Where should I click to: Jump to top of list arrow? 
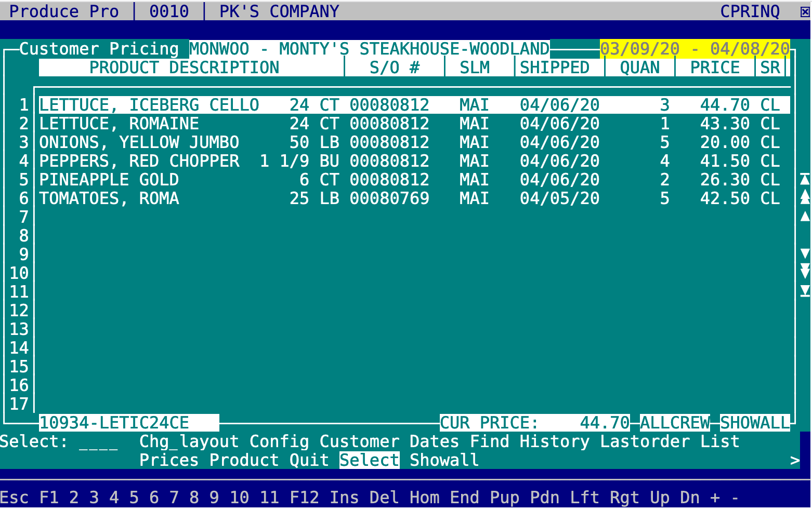point(805,180)
